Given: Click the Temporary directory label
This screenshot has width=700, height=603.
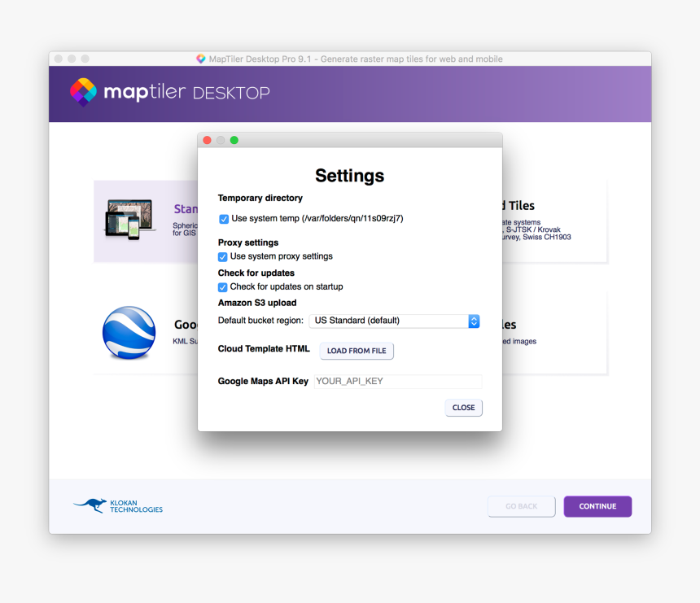Looking at the screenshot, I should coord(260,198).
